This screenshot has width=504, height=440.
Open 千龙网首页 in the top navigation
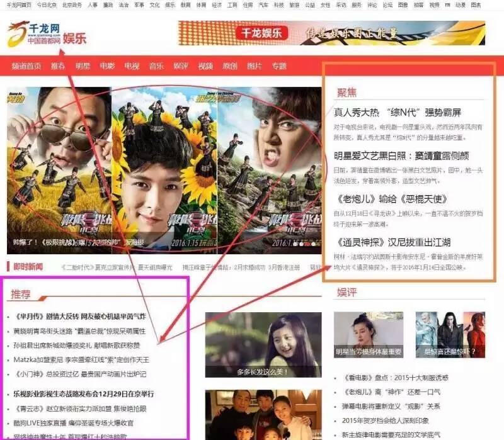19,5
